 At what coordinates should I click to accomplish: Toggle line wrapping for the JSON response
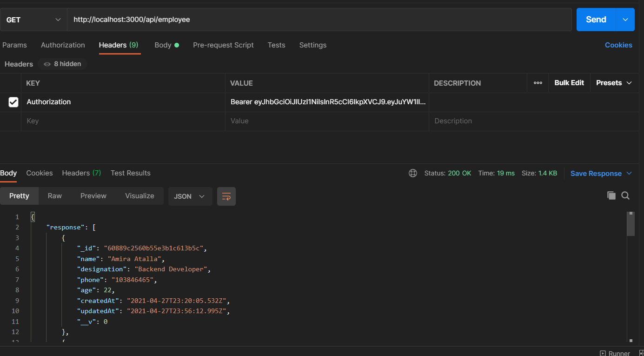(x=226, y=196)
